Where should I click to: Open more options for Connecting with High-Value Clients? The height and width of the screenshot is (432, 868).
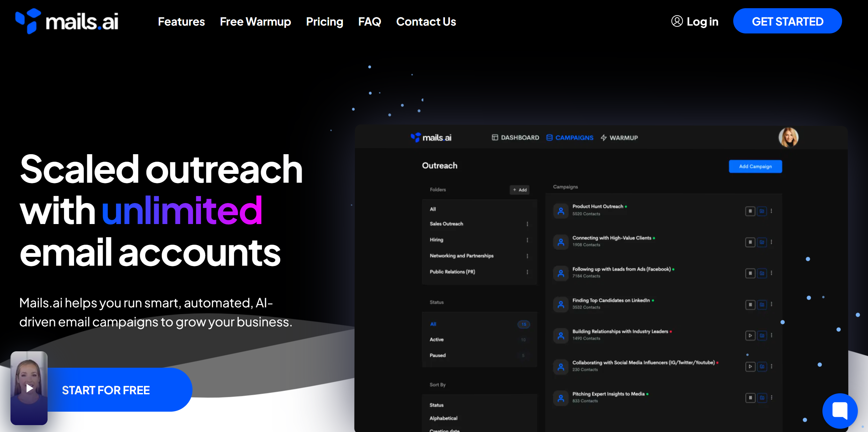[x=771, y=242]
